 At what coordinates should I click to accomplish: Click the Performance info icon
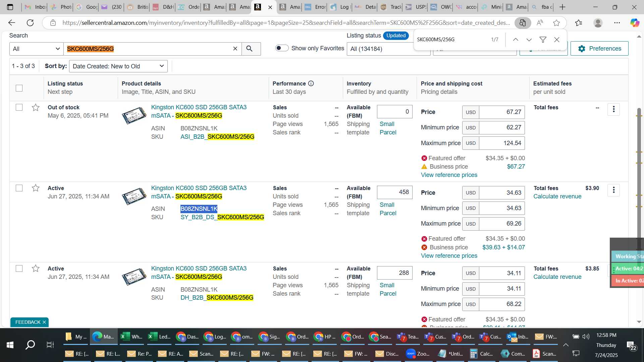click(x=311, y=83)
